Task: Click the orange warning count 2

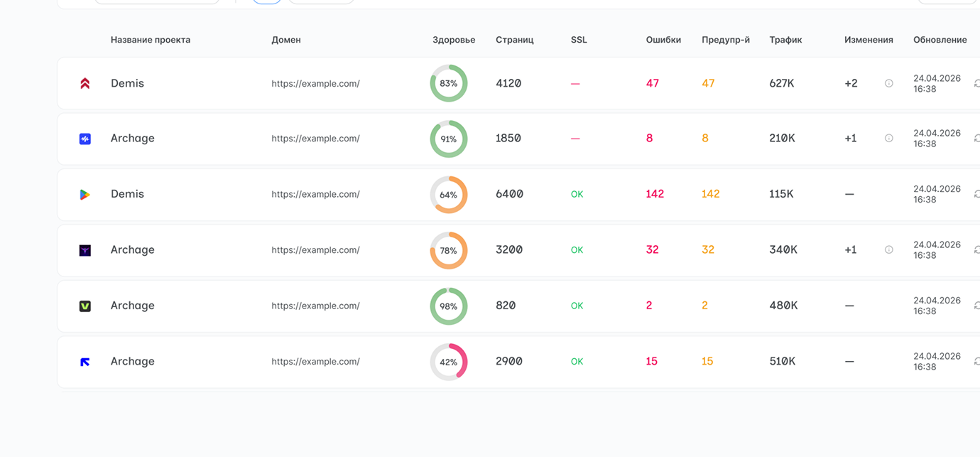Action: (704, 306)
